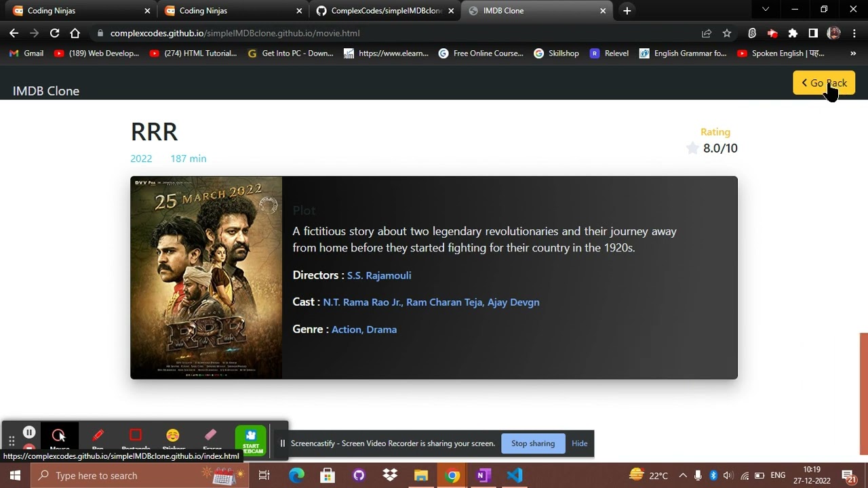Close the IMDB Clone tab

602,11
